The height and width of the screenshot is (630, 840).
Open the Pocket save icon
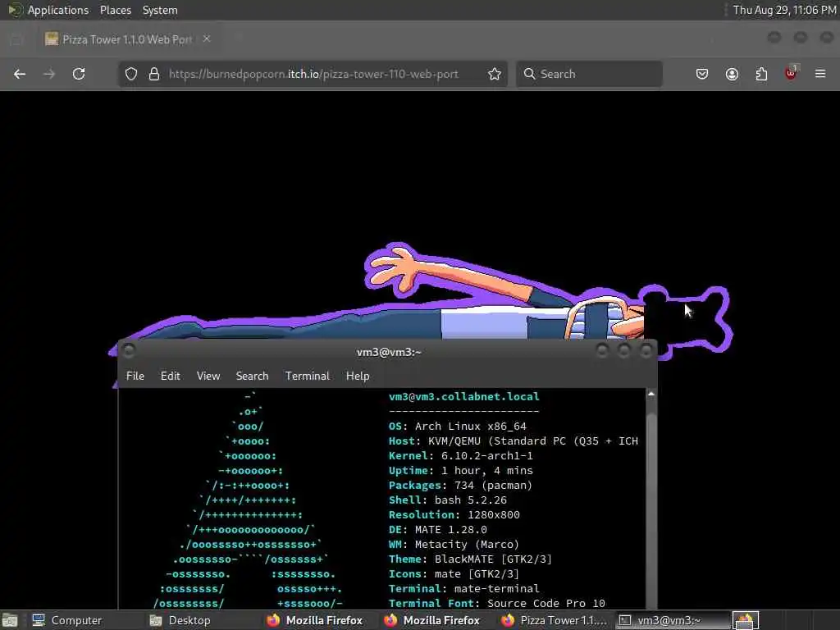[702, 74]
